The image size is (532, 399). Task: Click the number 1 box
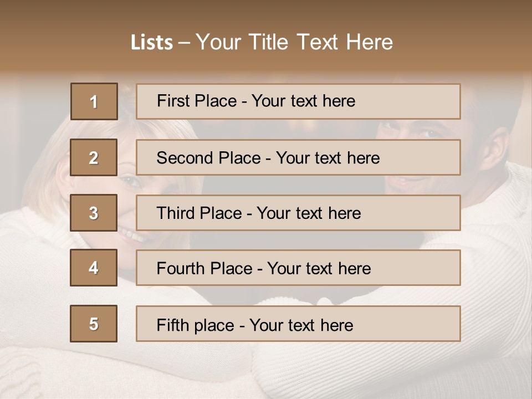click(x=94, y=101)
